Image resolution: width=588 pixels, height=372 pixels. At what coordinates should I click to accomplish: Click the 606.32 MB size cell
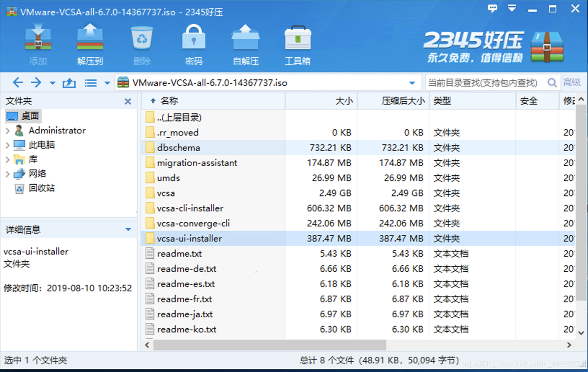[x=329, y=208]
